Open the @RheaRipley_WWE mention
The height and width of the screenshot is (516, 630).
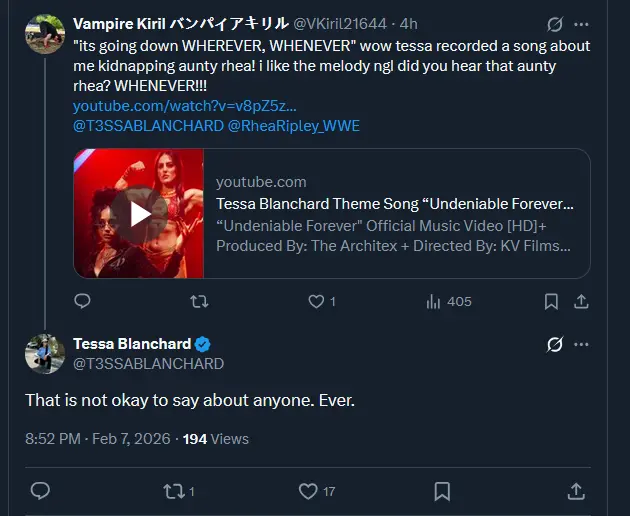coord(293,126)
